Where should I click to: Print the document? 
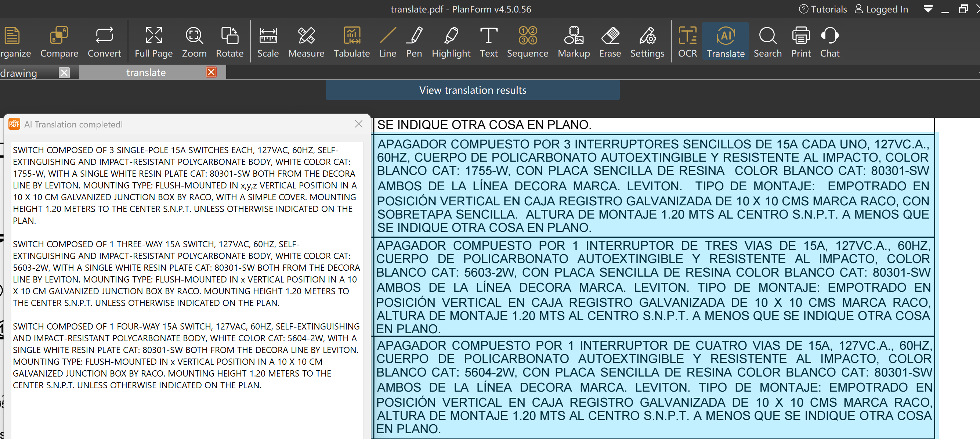tap(801, 42)
